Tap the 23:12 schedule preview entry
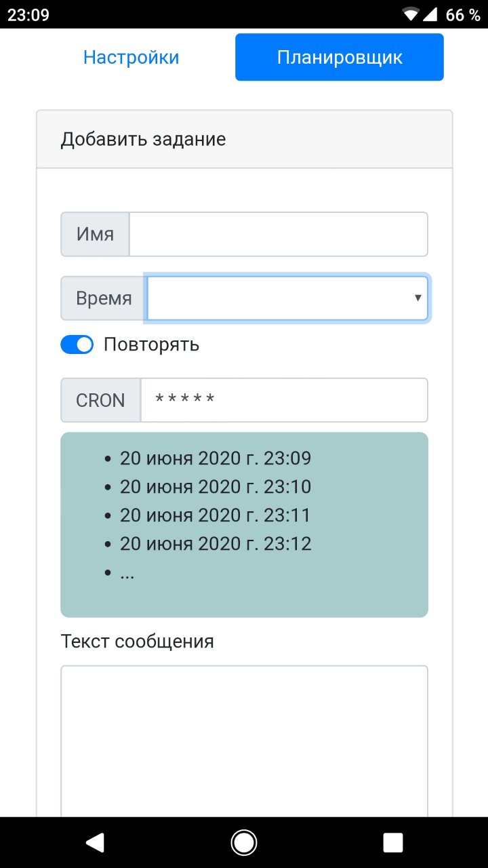The width and height of the screenshot is (488, 868). pyautogui.click(x=216, y=544)
